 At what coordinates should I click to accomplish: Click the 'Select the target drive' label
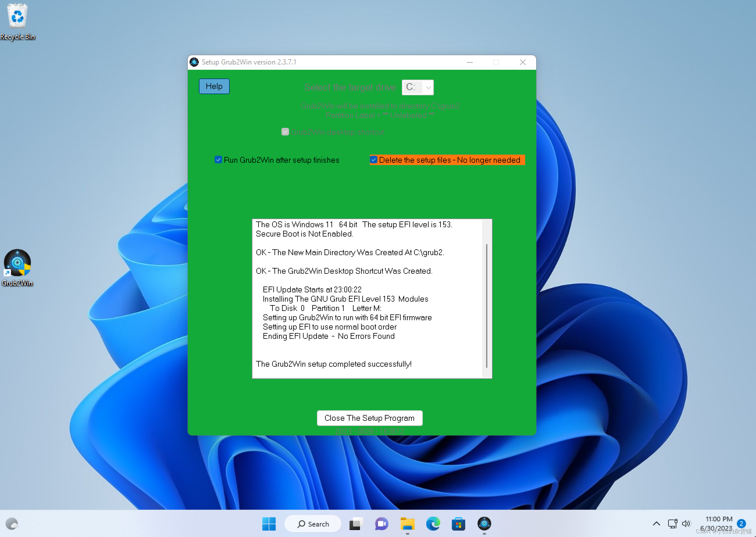(x=350, y=87)
